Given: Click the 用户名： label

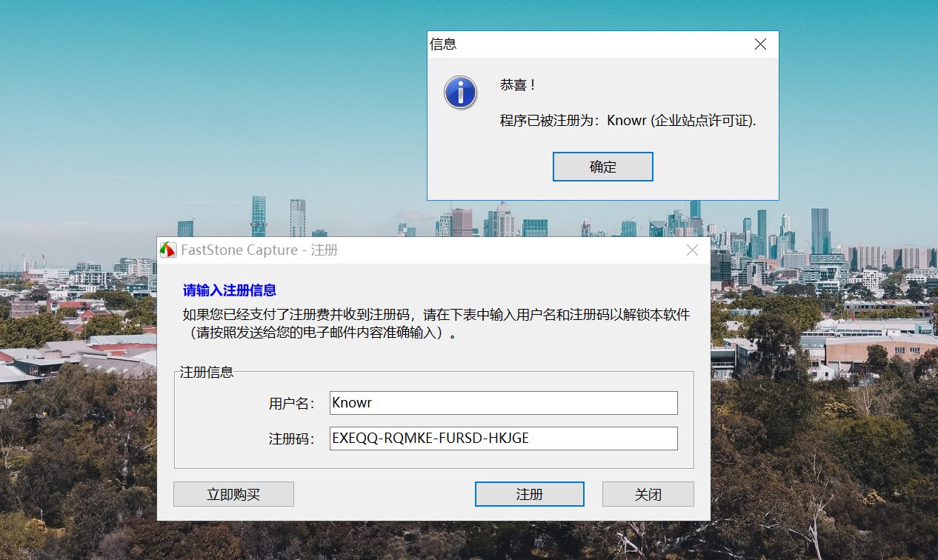Looking at the screenshot, I should (292, 404).
